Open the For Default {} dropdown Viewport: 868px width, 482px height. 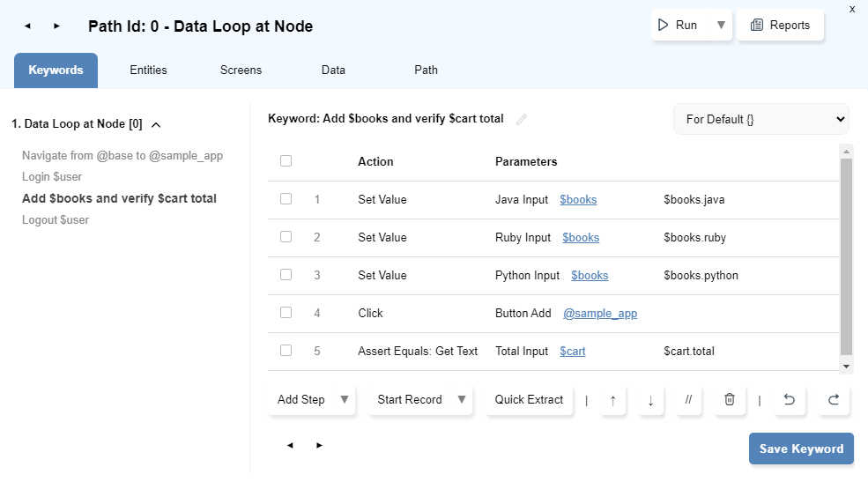tap(760, 119)
